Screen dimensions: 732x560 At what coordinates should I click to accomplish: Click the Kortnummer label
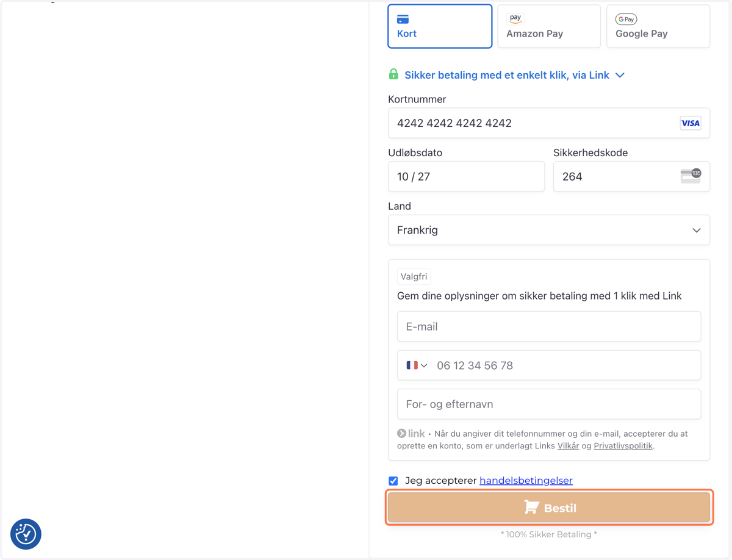[x=417, y=99]
